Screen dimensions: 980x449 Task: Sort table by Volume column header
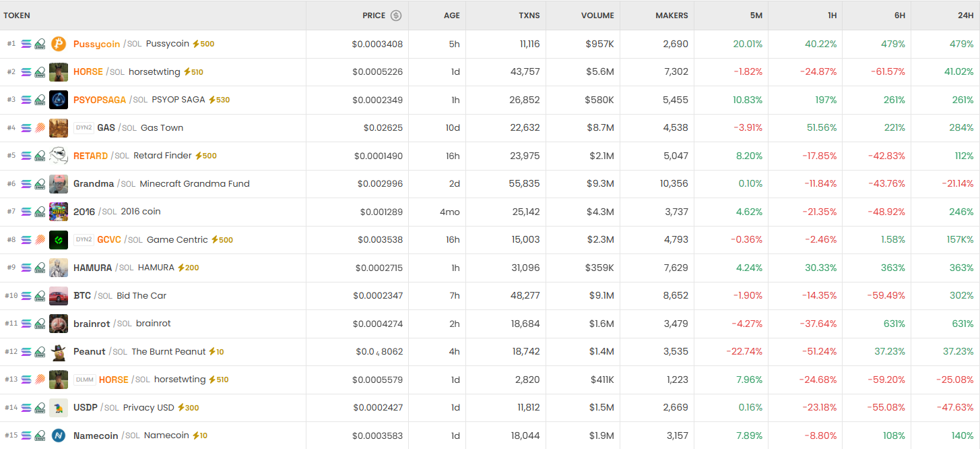point(597,16)
